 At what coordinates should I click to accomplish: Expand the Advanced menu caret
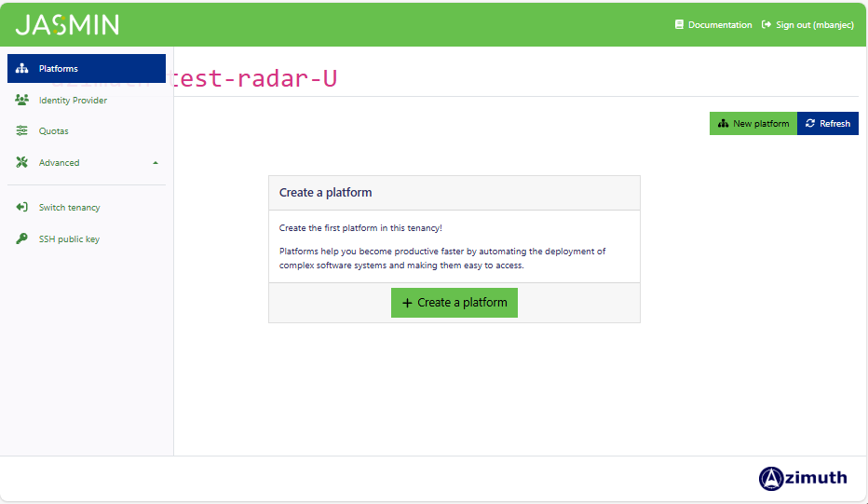click(x=156, y=163)
